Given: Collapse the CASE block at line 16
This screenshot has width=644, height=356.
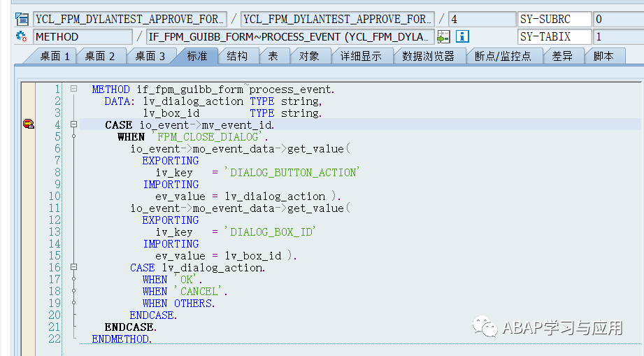Looking at the screenshot, I should pos(73,267).
